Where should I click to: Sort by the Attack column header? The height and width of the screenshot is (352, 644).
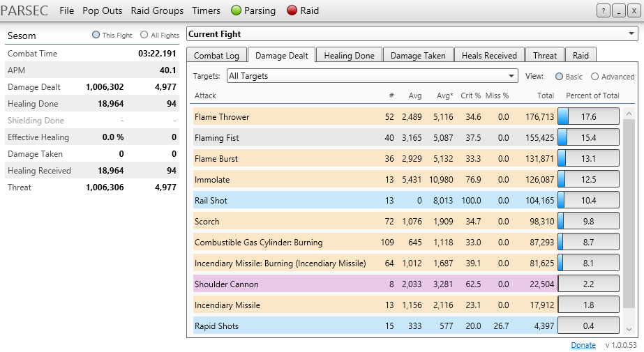pyautogui.click(x=205, y=95)
